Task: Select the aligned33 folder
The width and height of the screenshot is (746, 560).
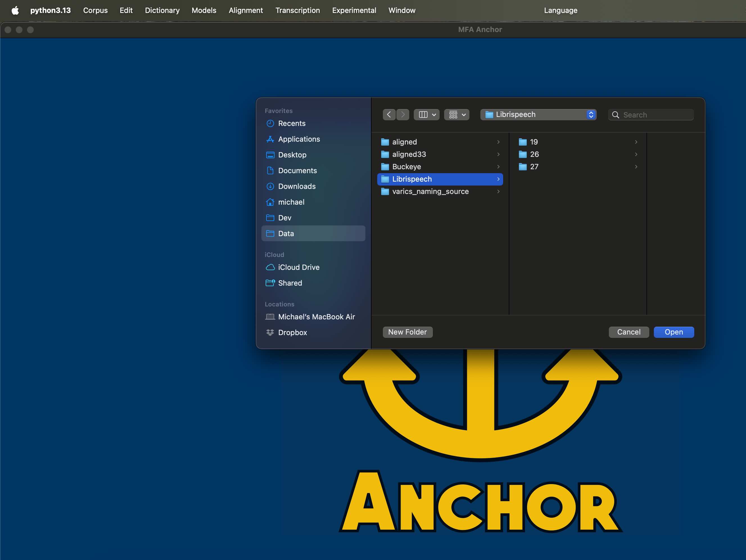Action: coord(440,155)
